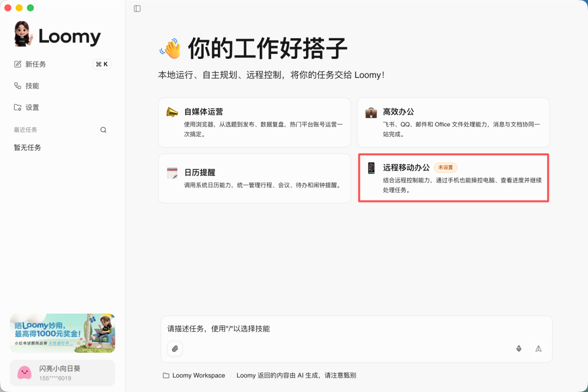Toggle the sidebar panel icon
Screen dimensions: 588x392
(137, 9)
